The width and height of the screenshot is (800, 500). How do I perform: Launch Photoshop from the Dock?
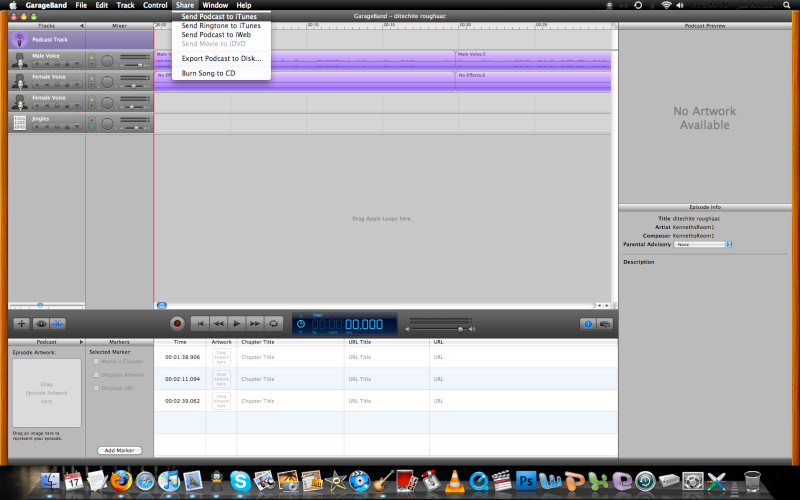point(526,481)
